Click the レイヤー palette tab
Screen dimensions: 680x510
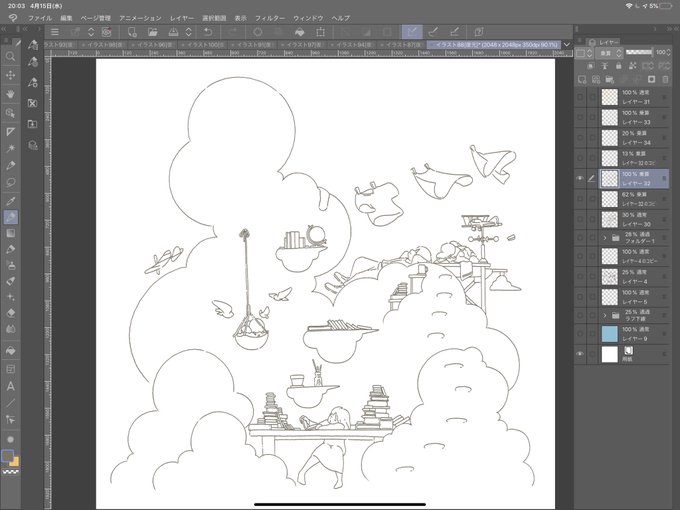[605, 42]
